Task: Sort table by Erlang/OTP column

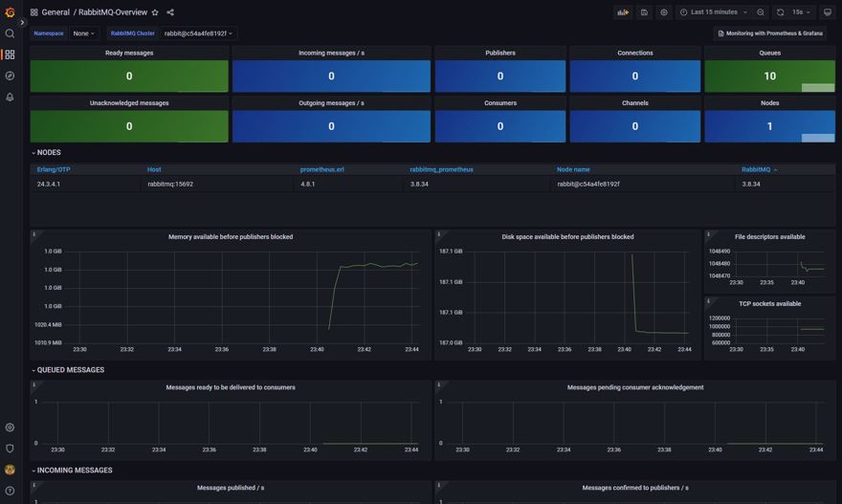Action: coord(54,169)
